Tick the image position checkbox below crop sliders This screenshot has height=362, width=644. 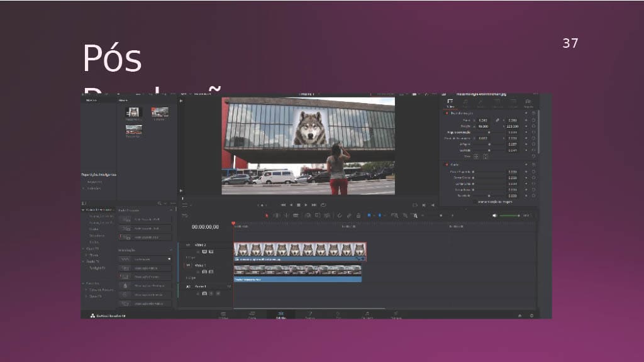[475, 202]
